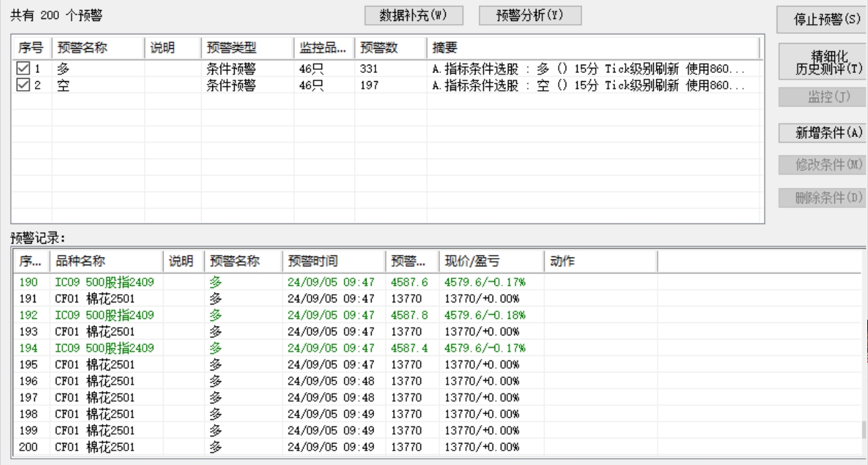The height and width of the screenshot is (465, 868).
Task: Select record 190 IC09 500股指2409
Action: 437,282
